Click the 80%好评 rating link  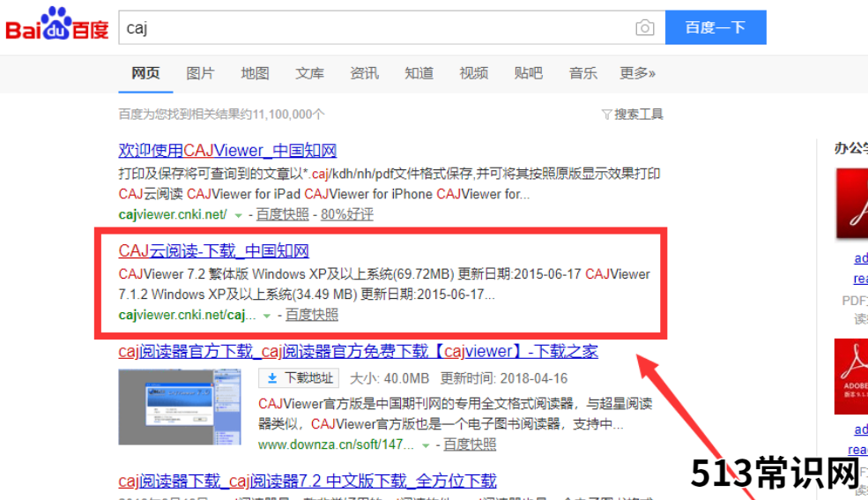pos(347,214)
